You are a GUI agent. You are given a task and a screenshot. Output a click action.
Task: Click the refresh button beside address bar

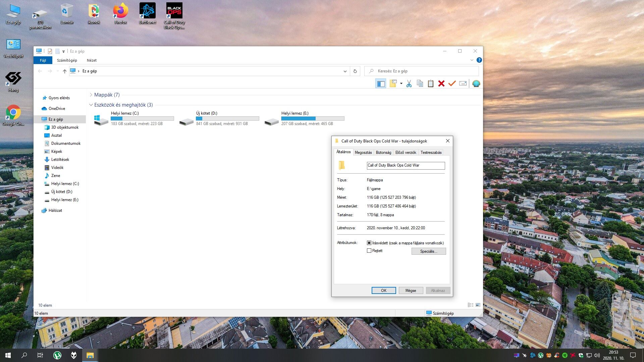(355, 71)
